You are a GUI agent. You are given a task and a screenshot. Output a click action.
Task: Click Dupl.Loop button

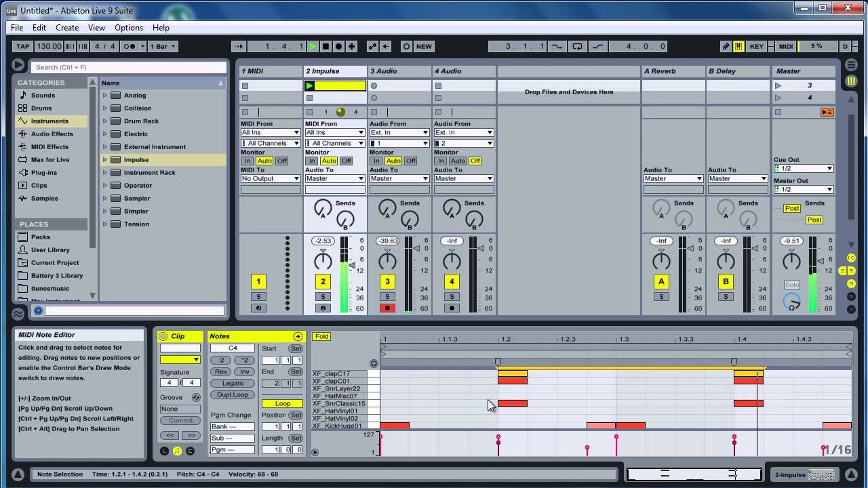click(x=233, y=394)
